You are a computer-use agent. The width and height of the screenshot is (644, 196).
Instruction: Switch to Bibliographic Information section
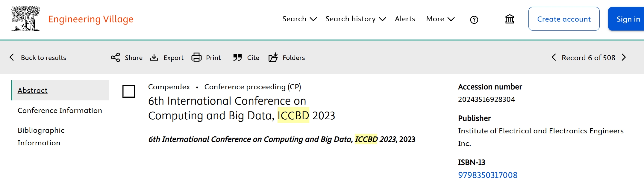click(x=41, y=137)
